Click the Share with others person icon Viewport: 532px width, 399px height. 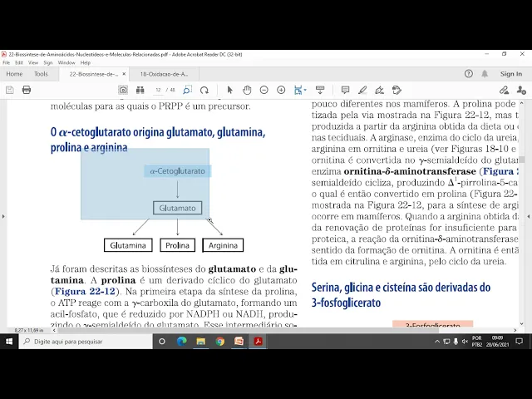point(521,90)
